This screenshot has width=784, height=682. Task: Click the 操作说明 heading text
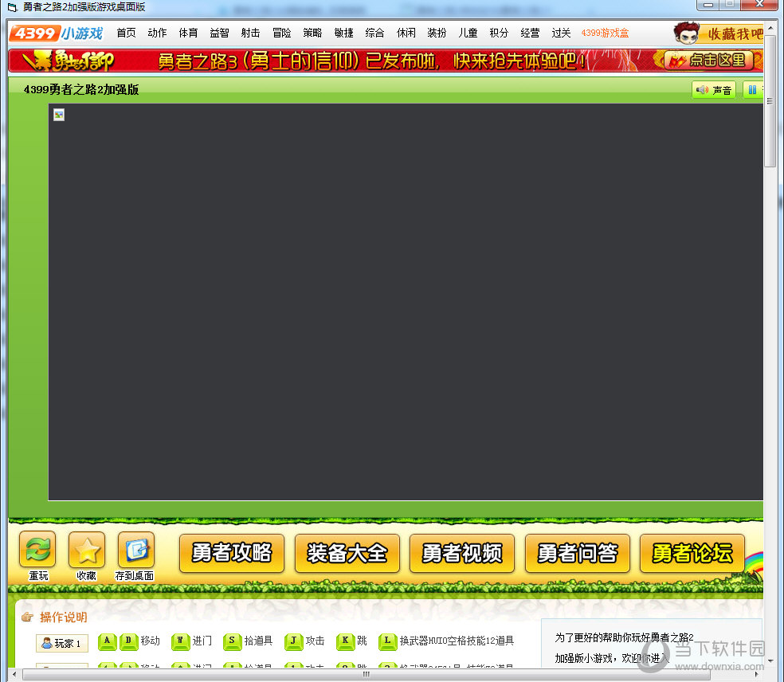coord(64,617)
